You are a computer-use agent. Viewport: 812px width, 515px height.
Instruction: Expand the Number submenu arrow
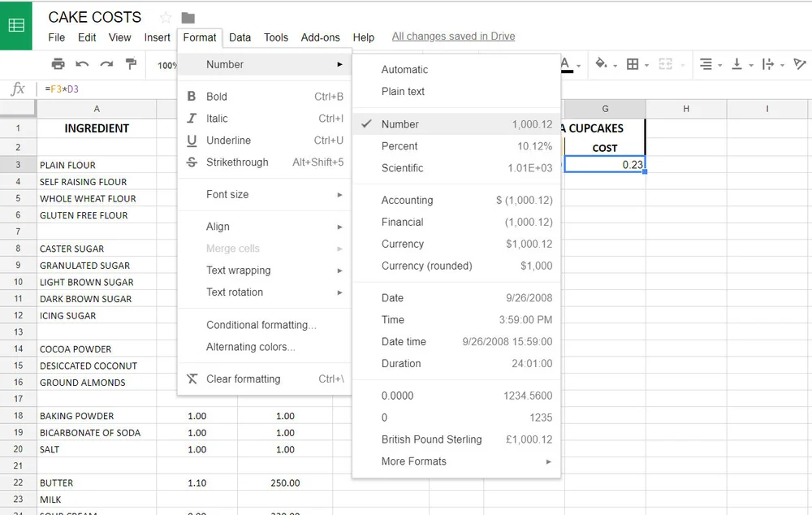(339, 64)
